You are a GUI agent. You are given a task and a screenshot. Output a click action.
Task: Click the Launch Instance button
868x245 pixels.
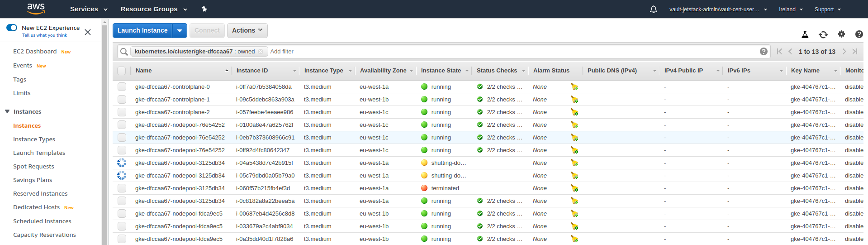143,30
